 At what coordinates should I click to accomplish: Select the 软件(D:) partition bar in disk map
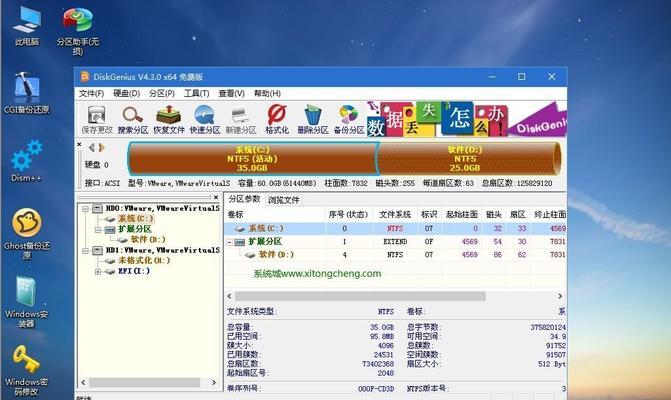click(x=469, y=159)
